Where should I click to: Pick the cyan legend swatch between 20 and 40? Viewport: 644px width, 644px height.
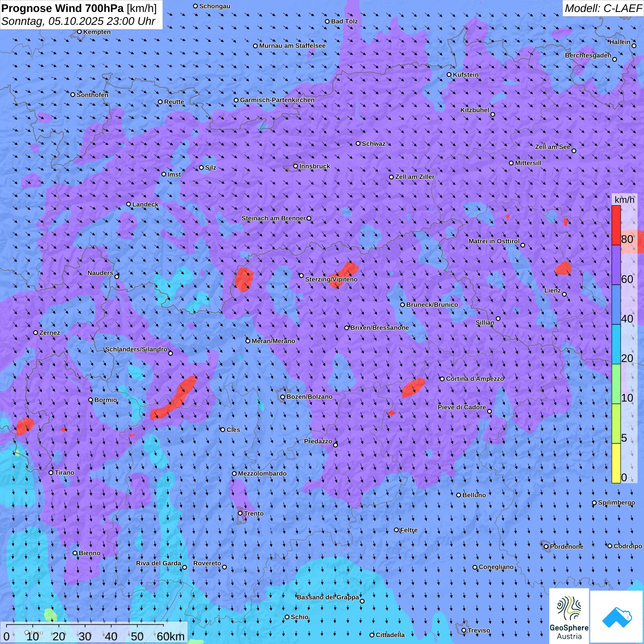click(x=616, y=345)
